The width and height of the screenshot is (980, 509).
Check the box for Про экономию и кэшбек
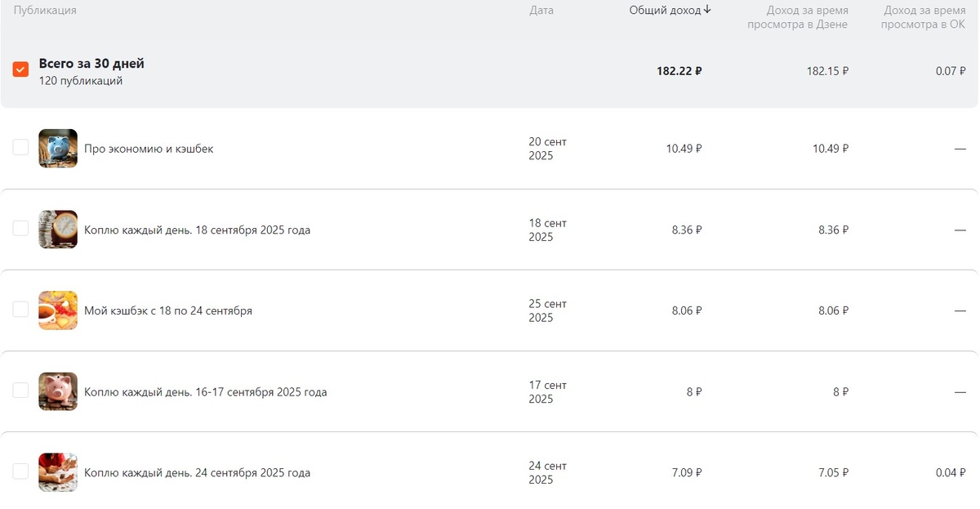pyautogui.click(x=20, y=147)
